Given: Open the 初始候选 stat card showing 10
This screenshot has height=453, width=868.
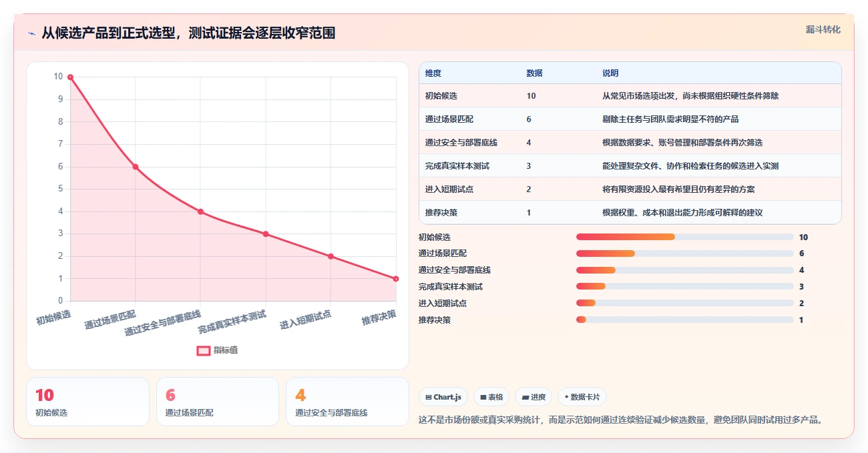Looking at the screenshot, I should (x=87, y=402).
